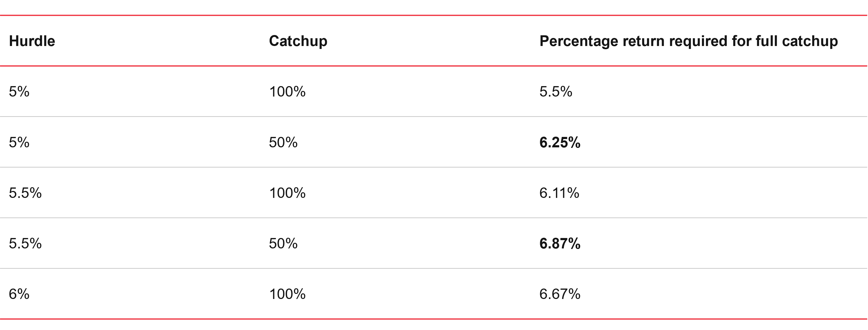
Task: Click 100% catchup in the 6.11% row
Action: tap(287, 193)
